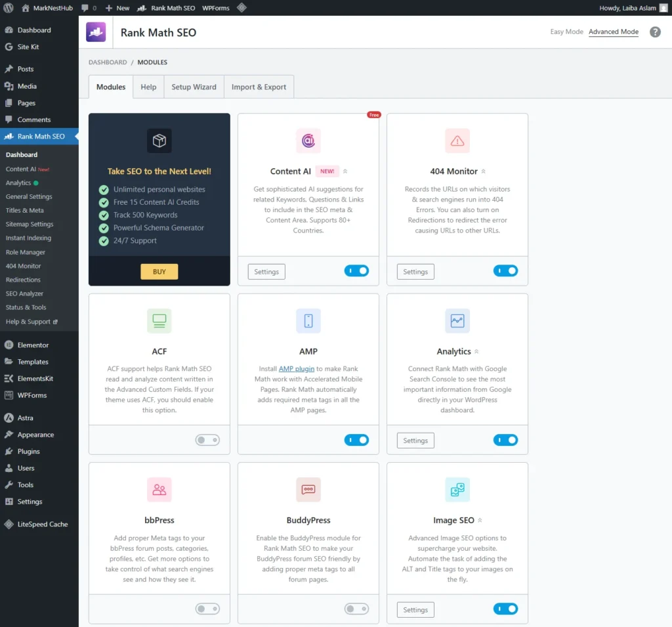Screen dimensions: 672x627
Task: Open MarkNestHub site home icon
Action: click(26, 8)
